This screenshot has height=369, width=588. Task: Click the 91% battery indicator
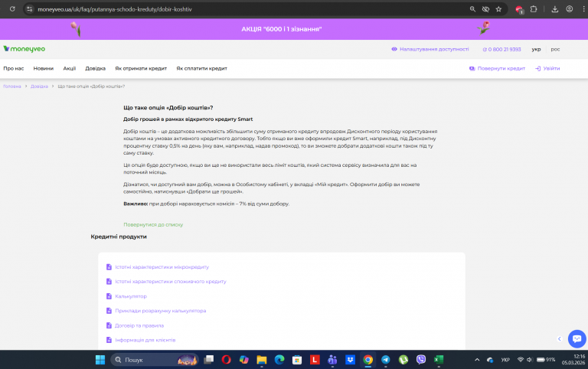pyautogui.click(x=546, y=360)
